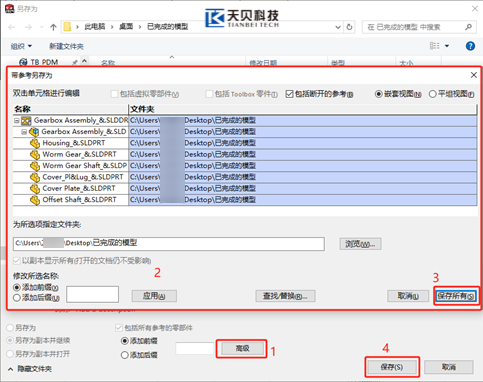Click the 为所选项指定文件夹 path field
Viewport: 483px width, 382px height.
pos(169,244)
